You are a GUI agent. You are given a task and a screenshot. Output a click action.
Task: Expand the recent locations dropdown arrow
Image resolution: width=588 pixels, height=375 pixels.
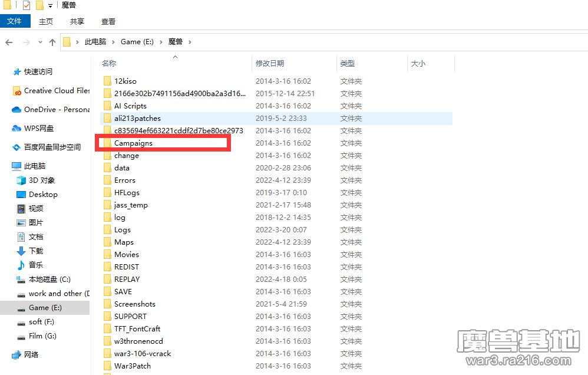coord(39,42)
